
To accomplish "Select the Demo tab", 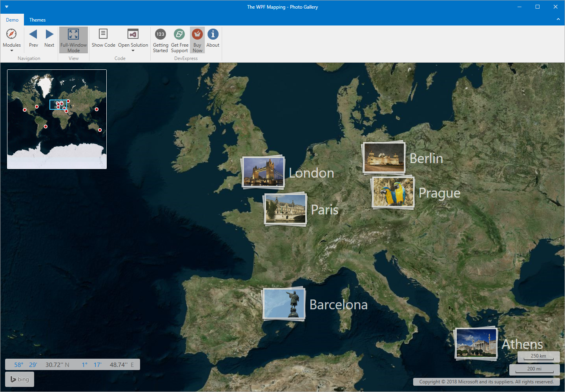I will click(12, 20).
